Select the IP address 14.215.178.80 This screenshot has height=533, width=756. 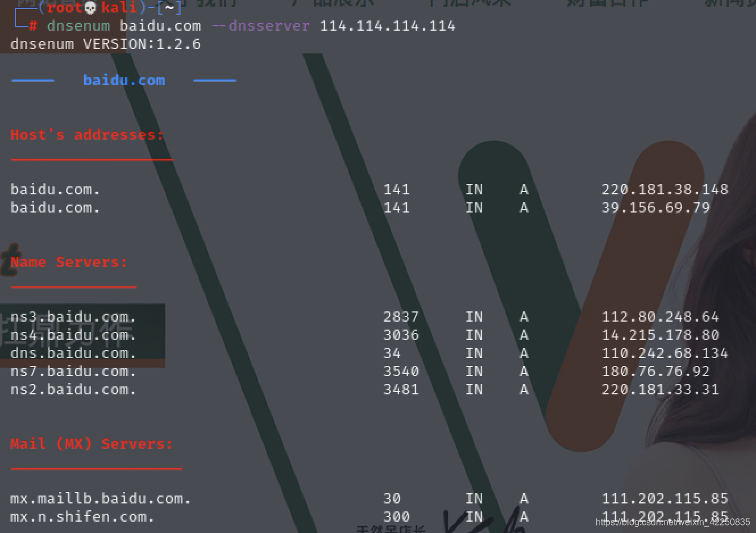click(x=661, y=335)
